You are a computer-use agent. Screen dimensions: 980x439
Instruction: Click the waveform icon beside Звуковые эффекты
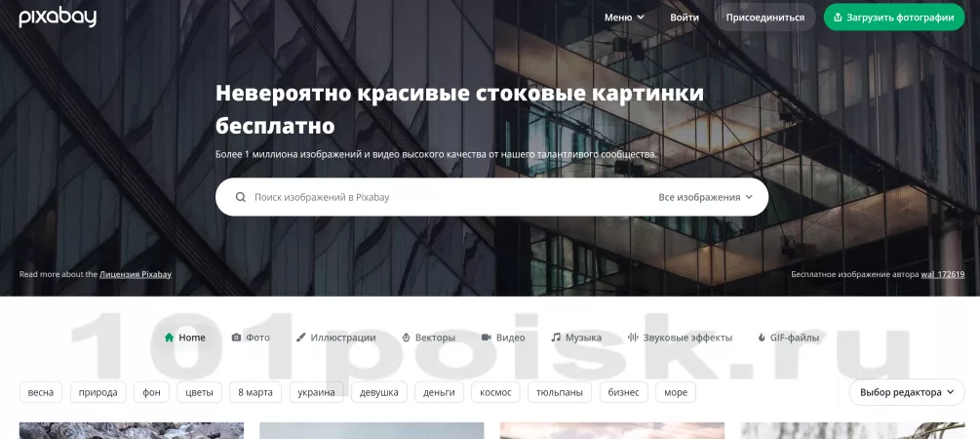(633, 338)
